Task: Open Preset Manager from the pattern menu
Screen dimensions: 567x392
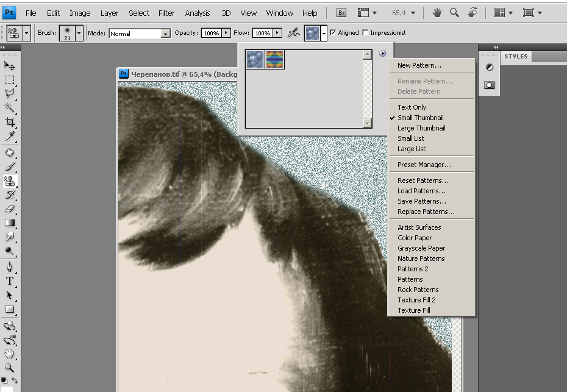Action: (x=424, y=165)
